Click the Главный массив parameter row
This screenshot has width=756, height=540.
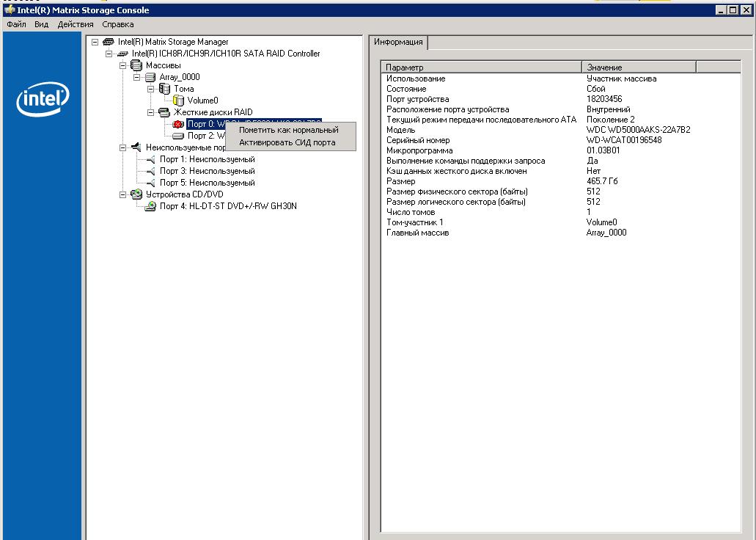click(561, 233)
